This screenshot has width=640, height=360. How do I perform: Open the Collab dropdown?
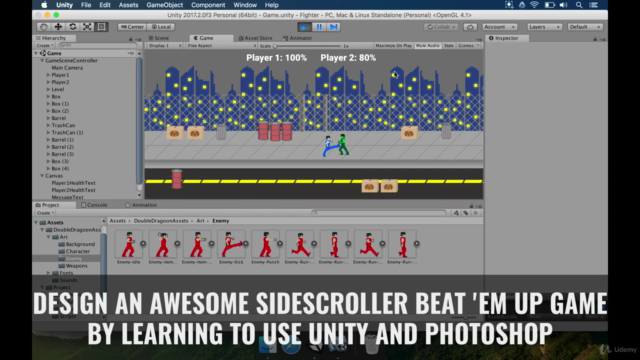click(x=440, y=27)
